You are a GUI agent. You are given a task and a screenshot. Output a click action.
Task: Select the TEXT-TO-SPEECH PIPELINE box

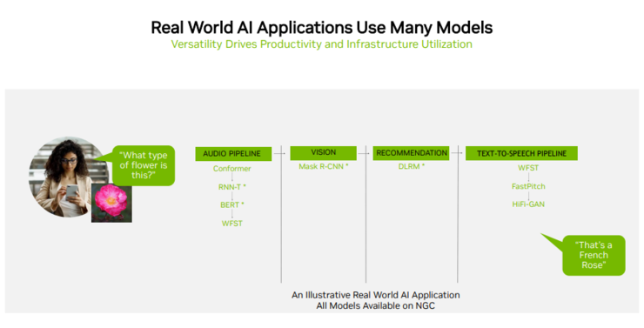(x=521, y=153)
